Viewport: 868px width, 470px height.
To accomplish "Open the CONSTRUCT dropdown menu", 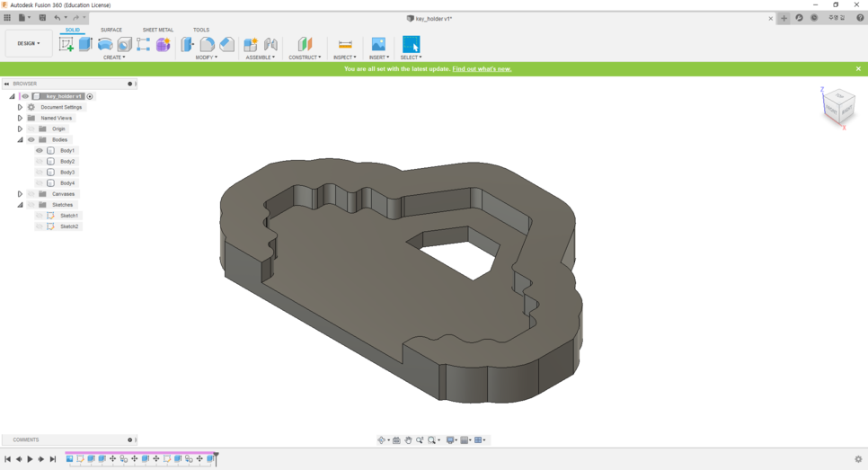I will 305,57.
